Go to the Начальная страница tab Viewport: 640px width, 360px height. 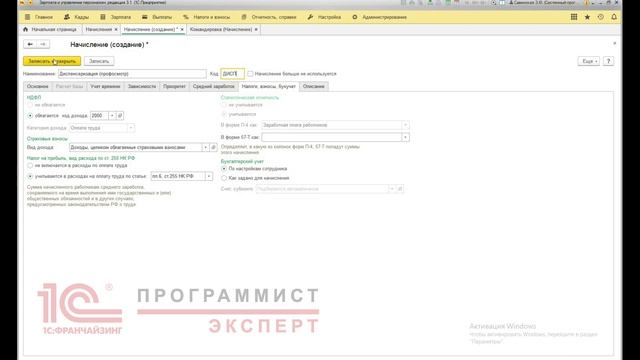tap(50, 29)
